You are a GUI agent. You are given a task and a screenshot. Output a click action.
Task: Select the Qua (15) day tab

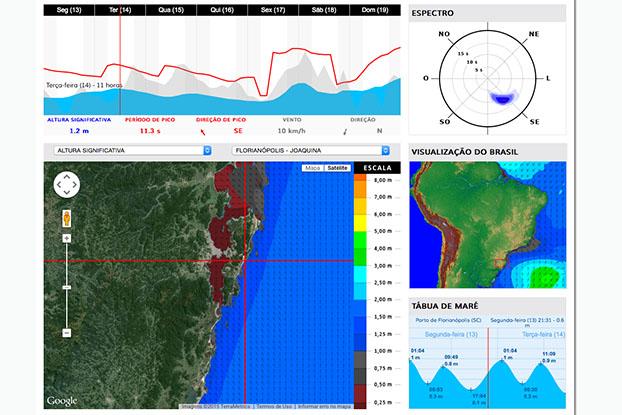click(171, 10)
